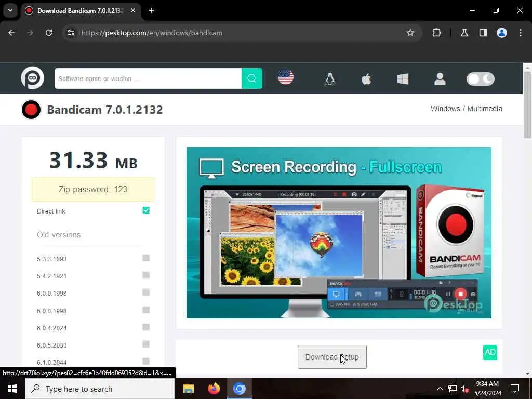532x399 pixels.
Task: Click the Bandicam 7.0.1.2132 page title
Action: point(105,110)
